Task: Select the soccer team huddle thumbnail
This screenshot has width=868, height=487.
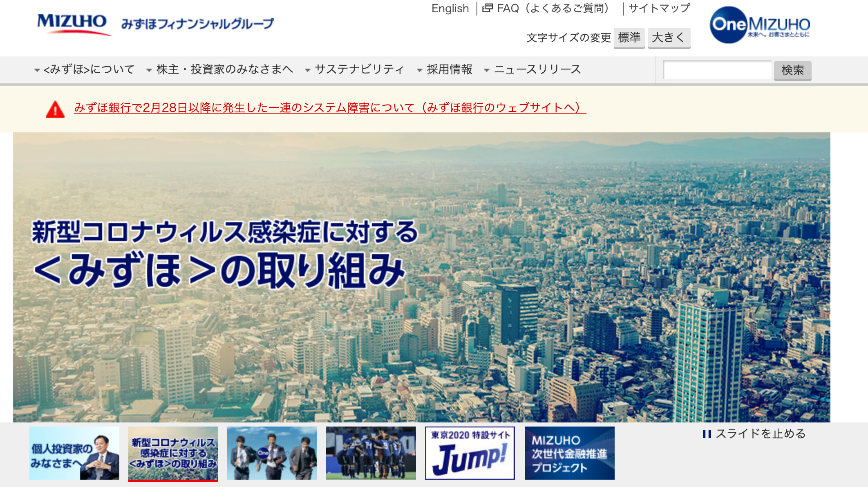Action: pyautogui.click(x=371, y=453)
